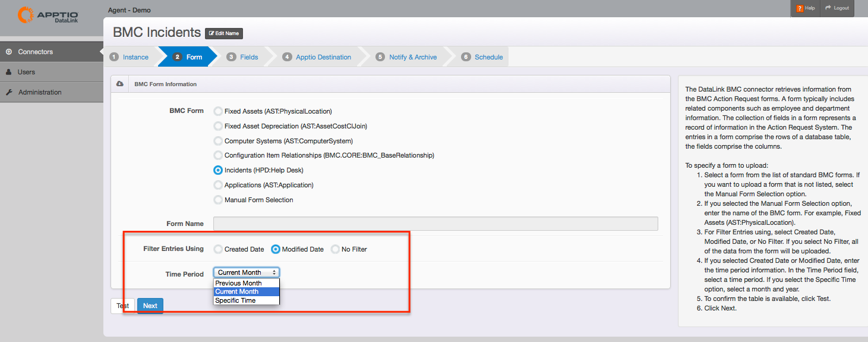The width and height of the screenshot is (868, 342).
Task: Click the Apptio DataLink logo
Action: tap(48, 16)
